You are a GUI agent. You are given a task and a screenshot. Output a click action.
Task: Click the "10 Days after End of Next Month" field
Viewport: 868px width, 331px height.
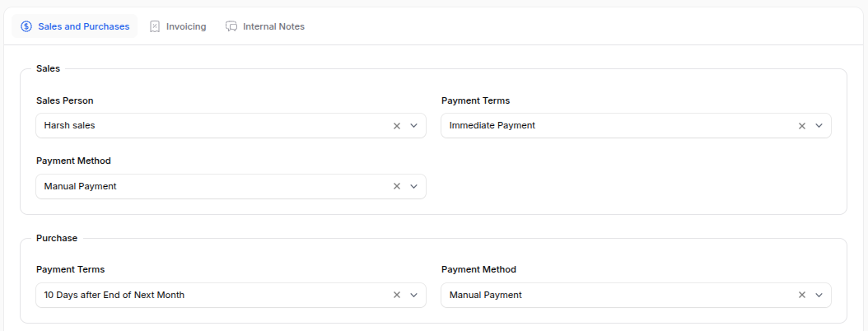pyautogui.click(x=206, y=295)
